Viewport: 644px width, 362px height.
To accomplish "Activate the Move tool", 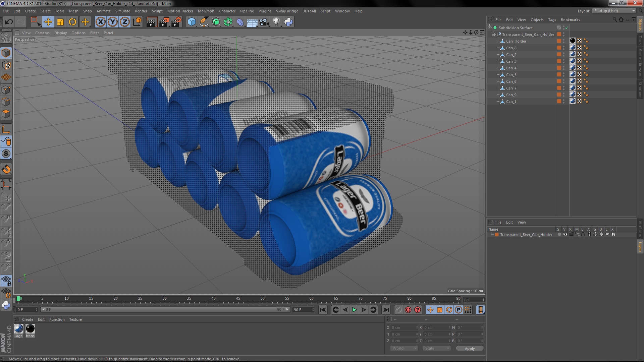I will point(48,22).
